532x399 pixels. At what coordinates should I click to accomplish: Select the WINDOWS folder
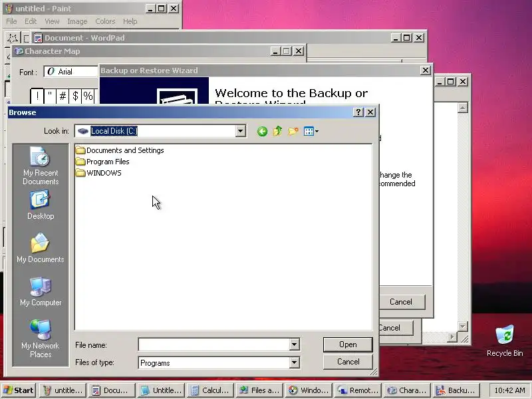coord(98,173)
